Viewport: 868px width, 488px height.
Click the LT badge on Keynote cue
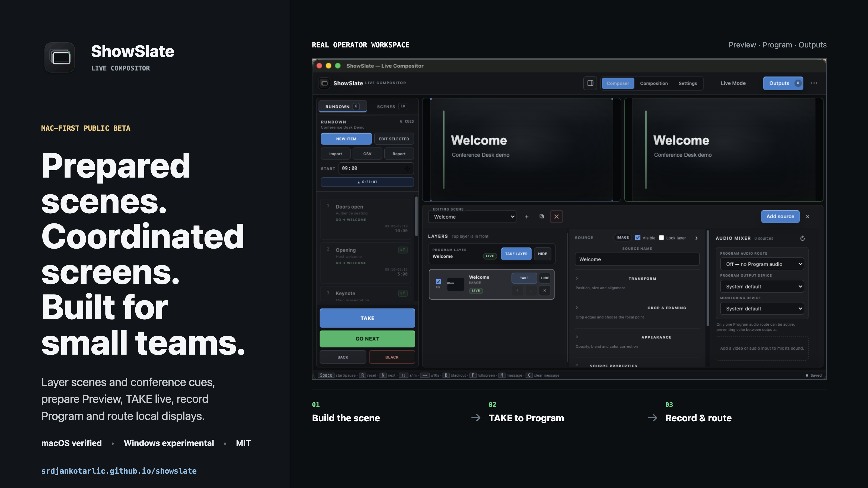click(403, 293)
